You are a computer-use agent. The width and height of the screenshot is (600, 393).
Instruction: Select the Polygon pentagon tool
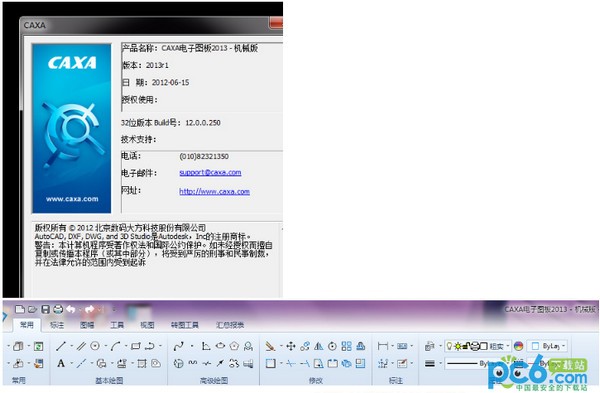coord(234,346)
